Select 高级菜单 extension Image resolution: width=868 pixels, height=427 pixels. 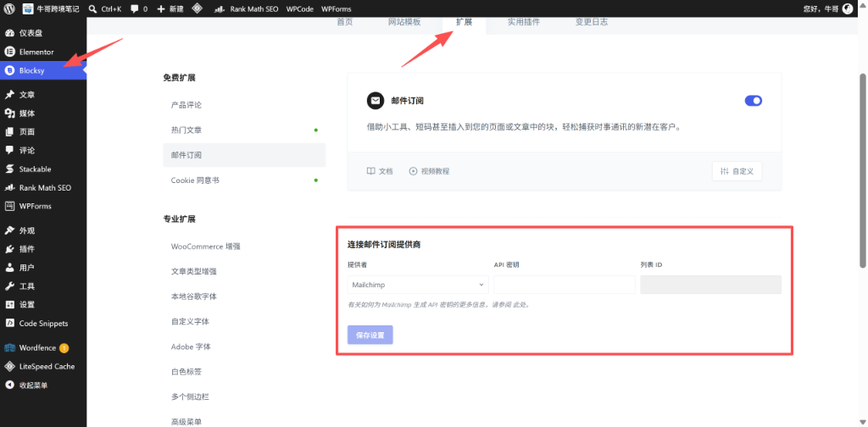(244, 421)
